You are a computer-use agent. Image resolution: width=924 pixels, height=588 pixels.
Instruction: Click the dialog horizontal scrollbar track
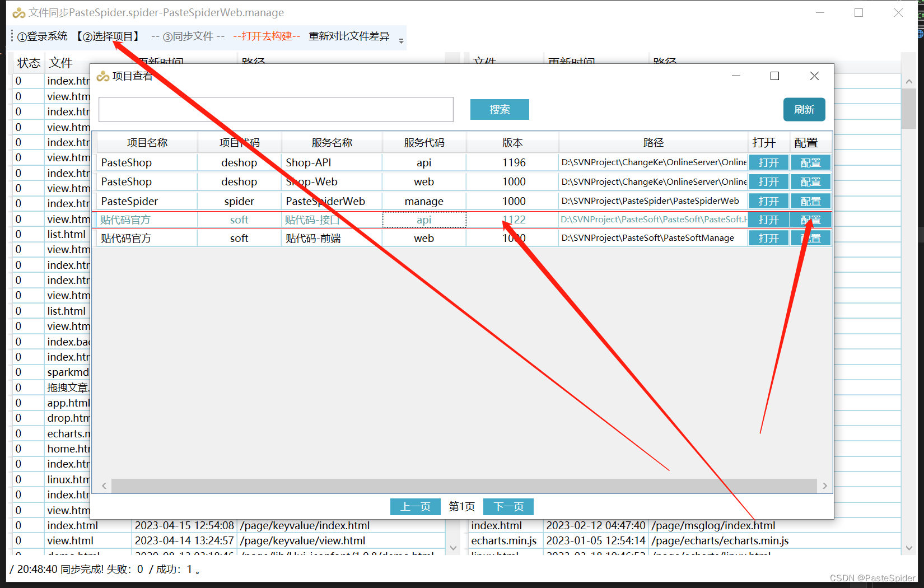coord(464,486)
